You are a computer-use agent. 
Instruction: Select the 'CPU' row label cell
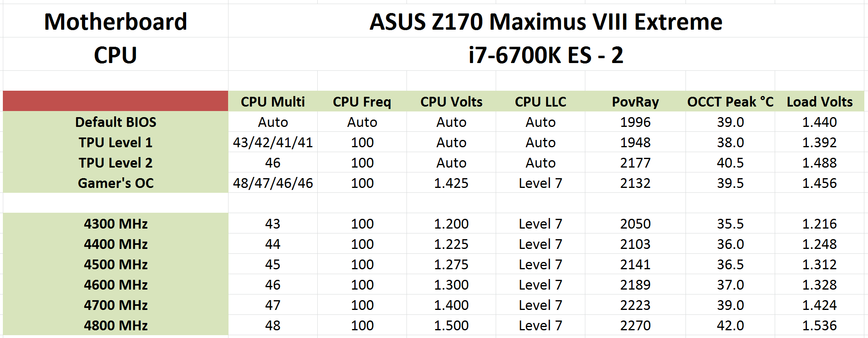pyautogui.click(x=115, y=55)
